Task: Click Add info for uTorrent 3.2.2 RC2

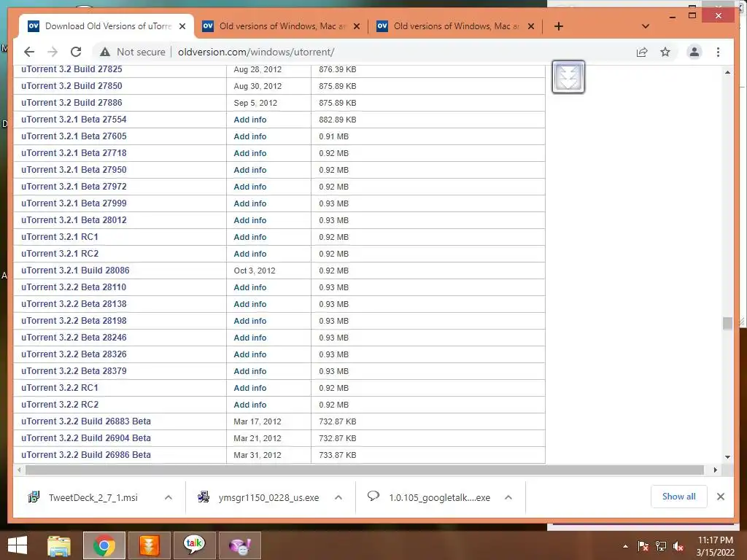Action: point(250,405)
